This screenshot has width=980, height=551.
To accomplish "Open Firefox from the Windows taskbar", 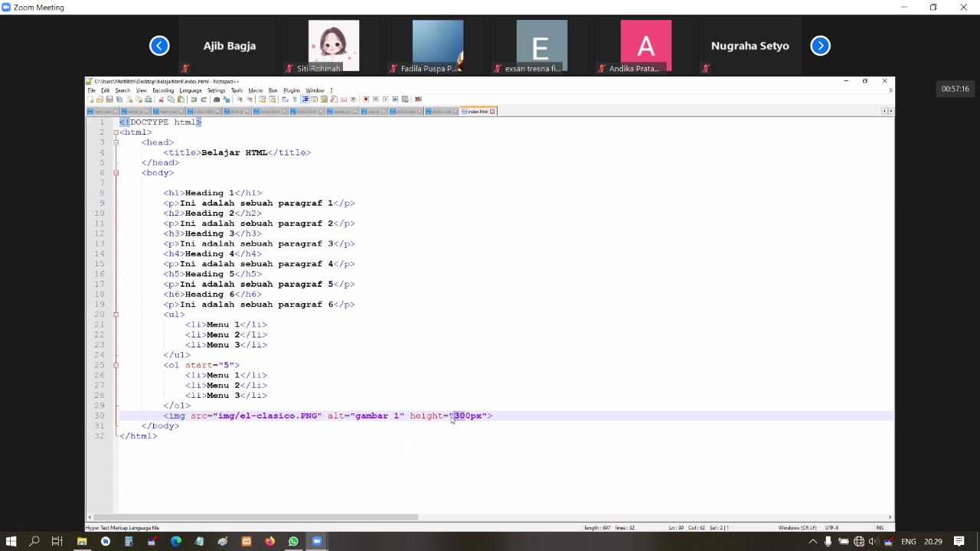I will pos(269,541).
